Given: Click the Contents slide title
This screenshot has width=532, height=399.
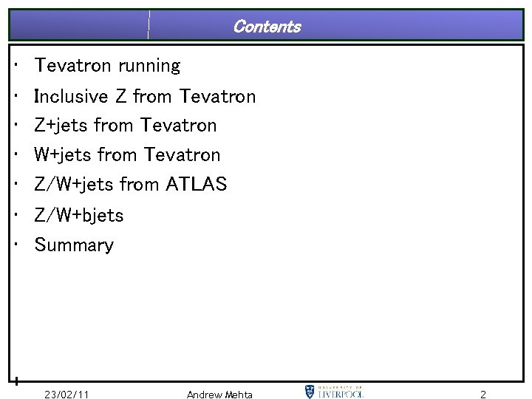Looking at the screenshot, I should pyautogui.click(x=267, y=27).
